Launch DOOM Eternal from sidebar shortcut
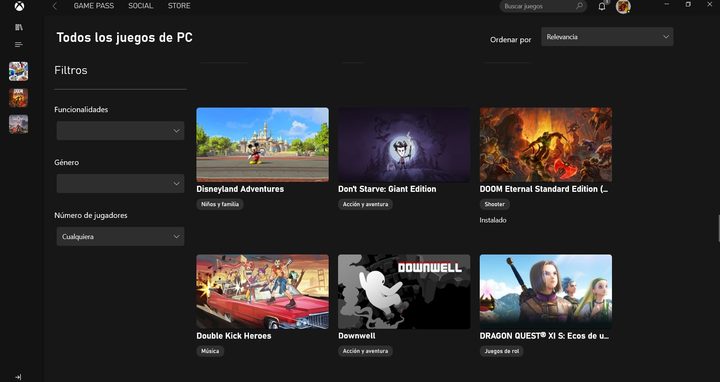 pos(18,98)
